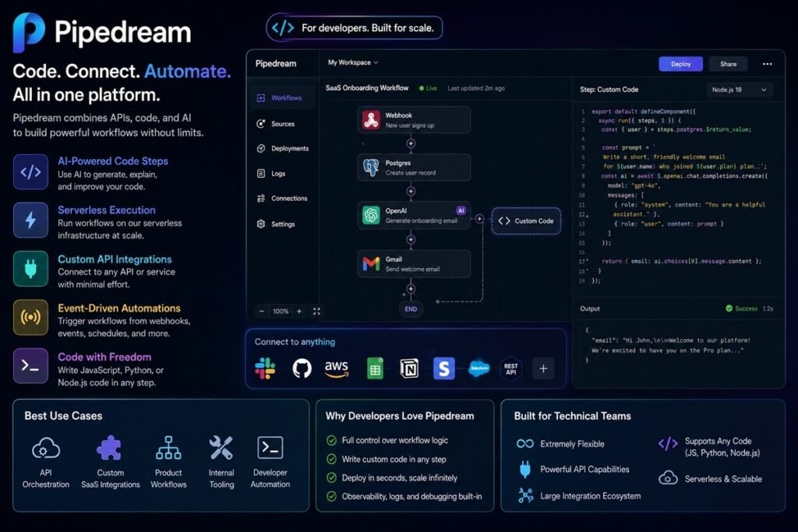Click the Event-Driven Automations broadcast icon
Image resolution: width=798 pixels, height=532 pixels.
[30, 317]
